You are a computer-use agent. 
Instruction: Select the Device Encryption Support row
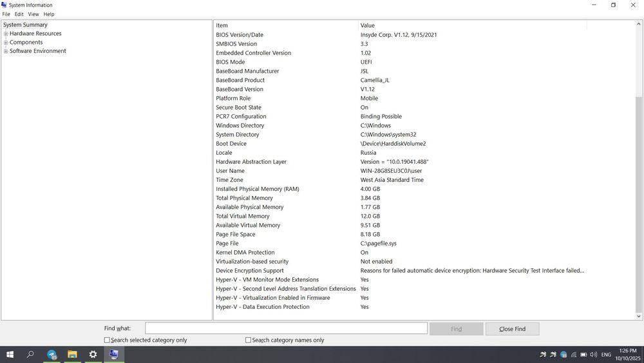pos(401,271)
